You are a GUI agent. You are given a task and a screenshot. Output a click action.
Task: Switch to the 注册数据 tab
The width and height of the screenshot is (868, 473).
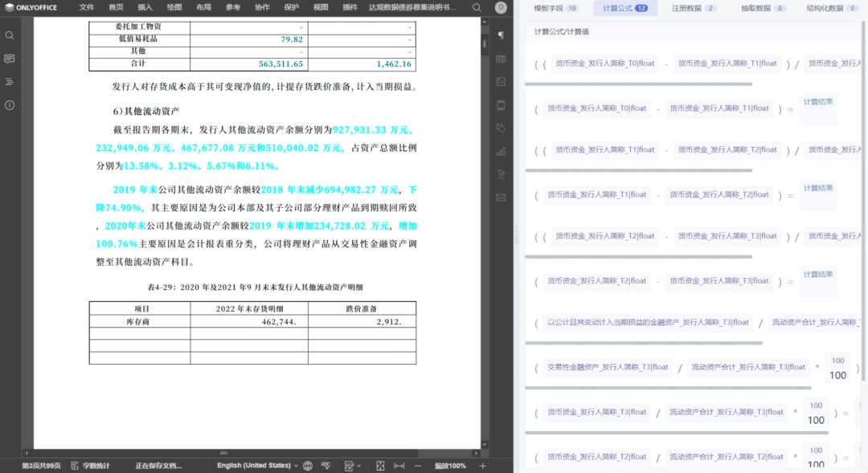coord(693,8)
